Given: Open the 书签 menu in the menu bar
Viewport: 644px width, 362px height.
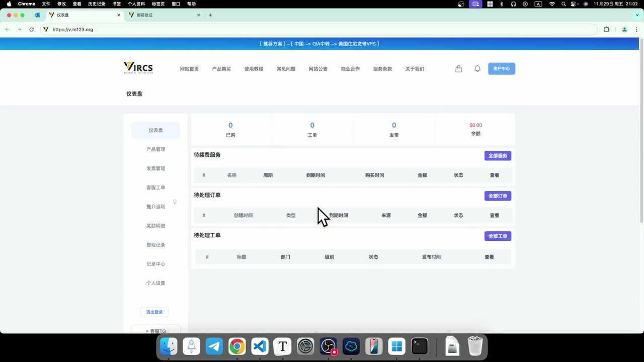Looking at the screenshot, I should pyautogui.click(x=117, y=4).
